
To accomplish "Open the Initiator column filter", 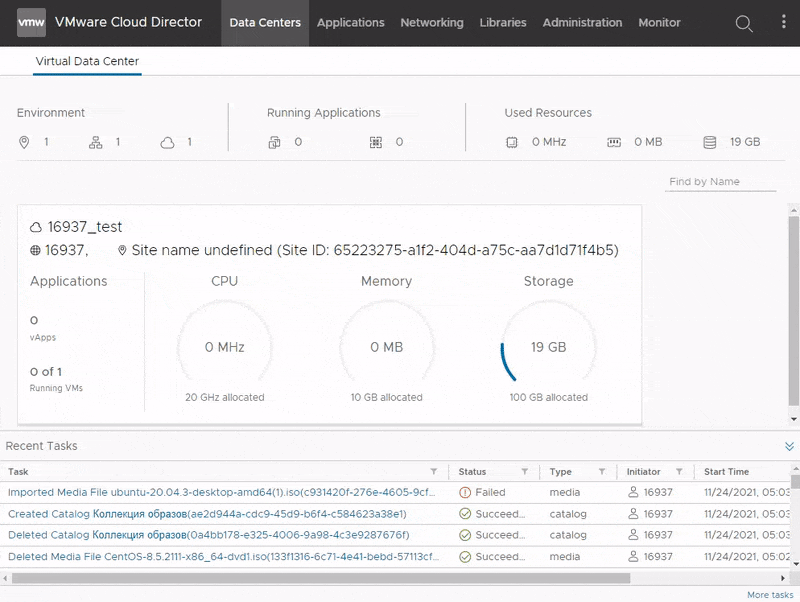I will tap(679, 471).
